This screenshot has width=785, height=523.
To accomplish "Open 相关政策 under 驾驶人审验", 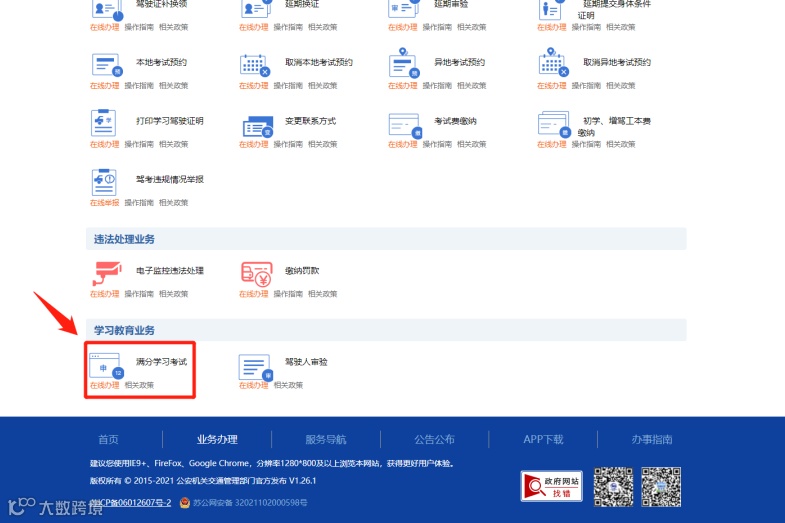I will [288, 385].
